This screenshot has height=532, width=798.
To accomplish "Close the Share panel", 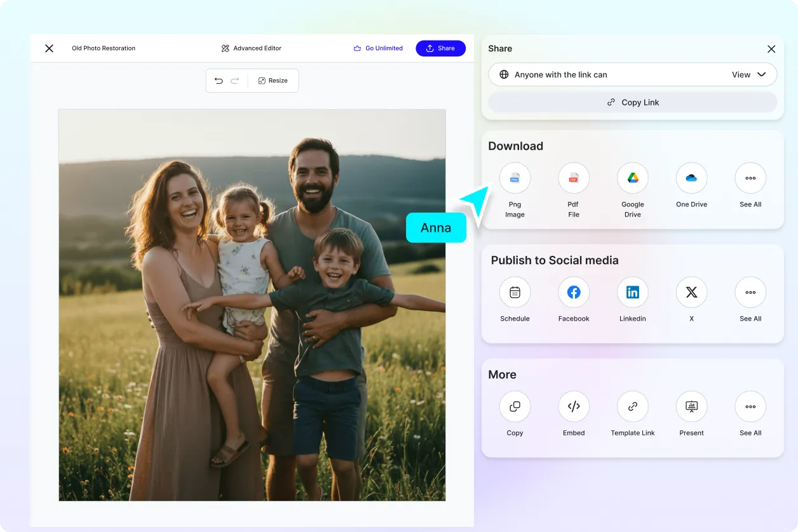I will (x=771, y=49).
